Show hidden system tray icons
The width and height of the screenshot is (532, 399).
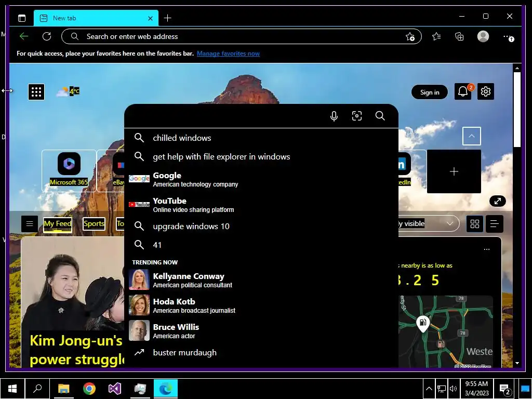(429, 389)
